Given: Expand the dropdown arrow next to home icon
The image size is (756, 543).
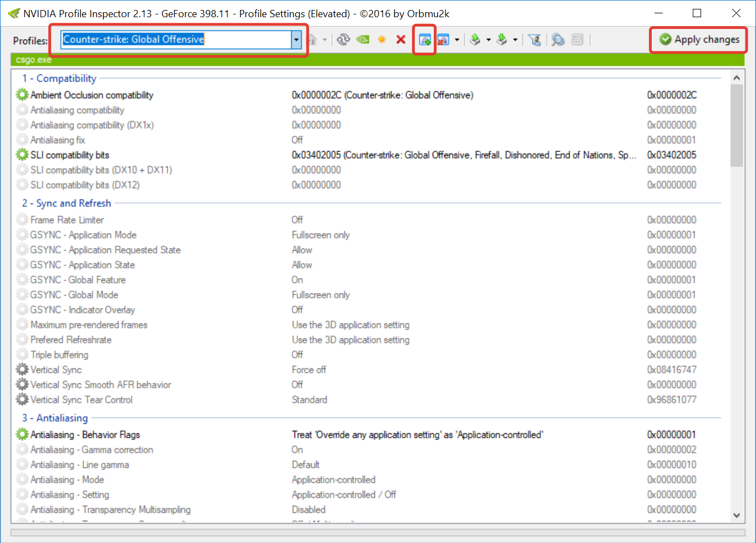Looking at the screenshot, I should (x=324, y=40).
